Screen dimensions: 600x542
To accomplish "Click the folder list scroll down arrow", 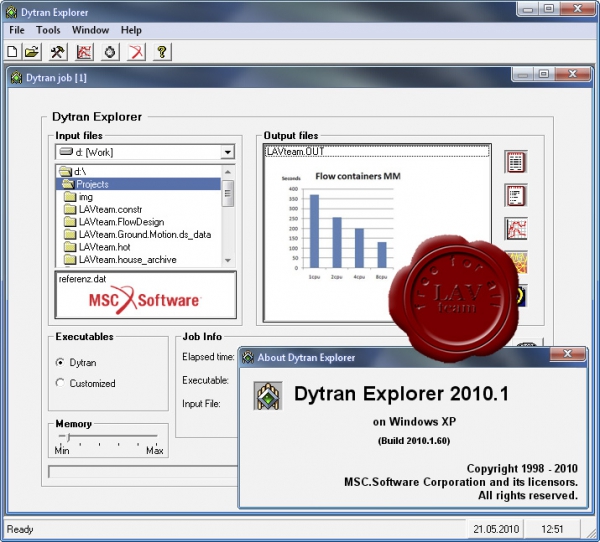I will click(228, 260).
